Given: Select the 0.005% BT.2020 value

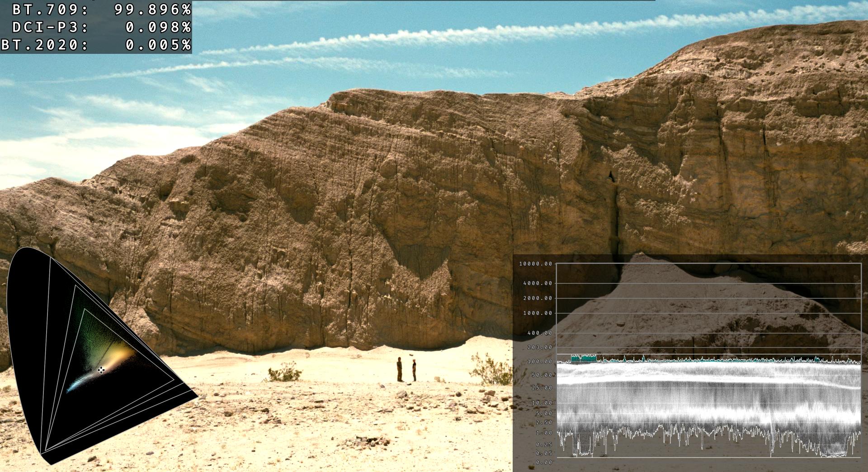Looking at the screenshot, I should [158, 45].
